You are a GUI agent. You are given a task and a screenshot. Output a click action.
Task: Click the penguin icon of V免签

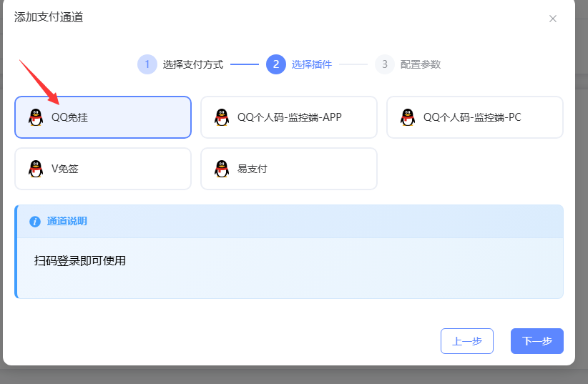click(x=36, y=169)
